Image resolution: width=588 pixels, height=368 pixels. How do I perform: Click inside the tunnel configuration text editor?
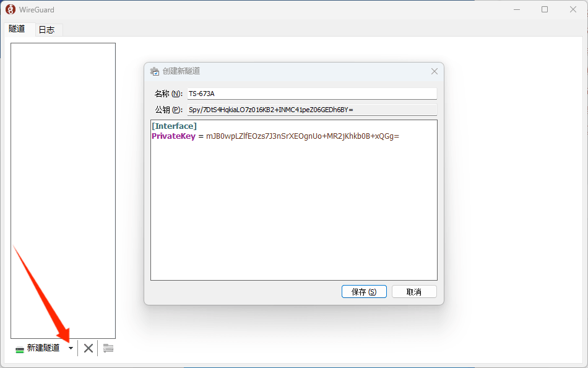294,199
